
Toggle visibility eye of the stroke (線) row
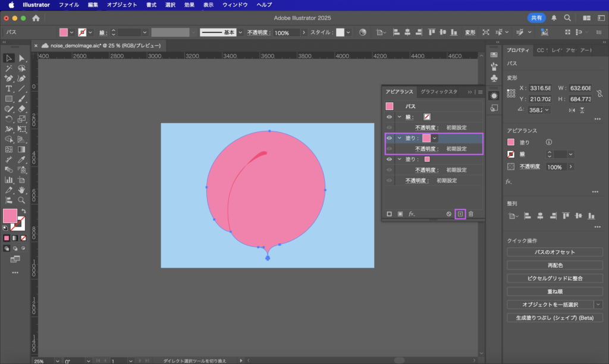tap(389, 117)
